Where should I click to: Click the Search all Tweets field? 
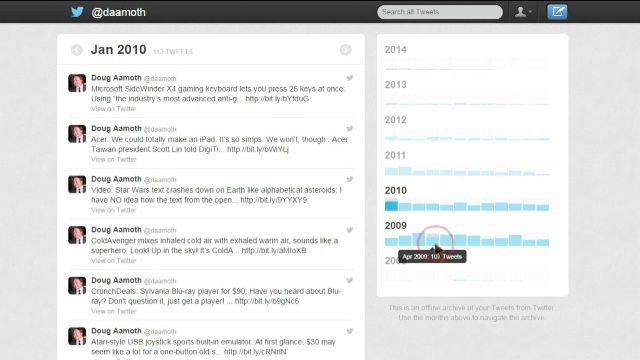pos(440,12)
